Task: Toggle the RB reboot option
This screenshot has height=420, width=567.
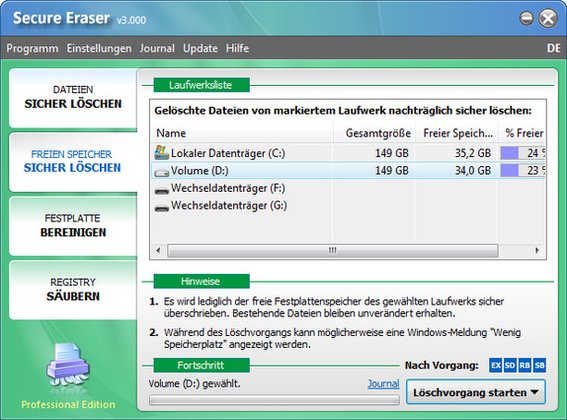Action: (x=525, y=365)
